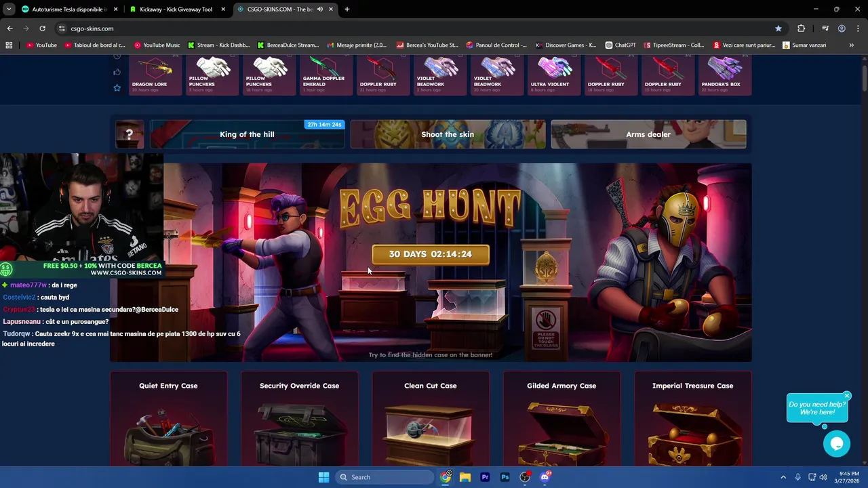Open the Security Override Case
Image resolution: width=868 pixels, height=488 pixels.
[299, 419]
